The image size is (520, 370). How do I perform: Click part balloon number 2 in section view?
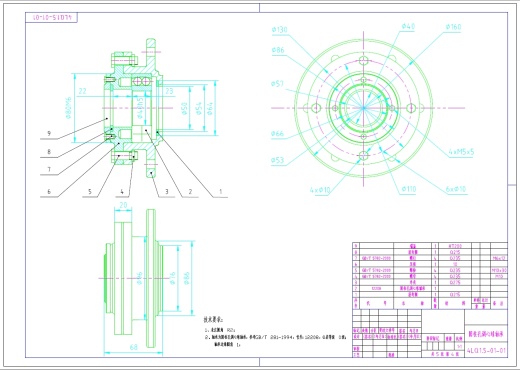click(190, 192)
